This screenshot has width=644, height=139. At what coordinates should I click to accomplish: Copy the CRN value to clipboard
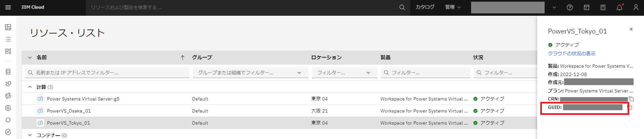(x=631, y=99)
